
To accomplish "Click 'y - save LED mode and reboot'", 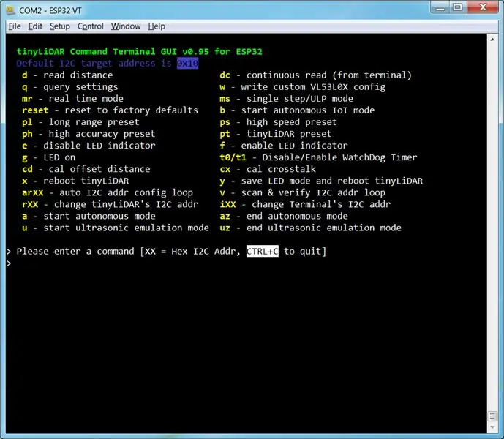I will click(x=321, y=181).
